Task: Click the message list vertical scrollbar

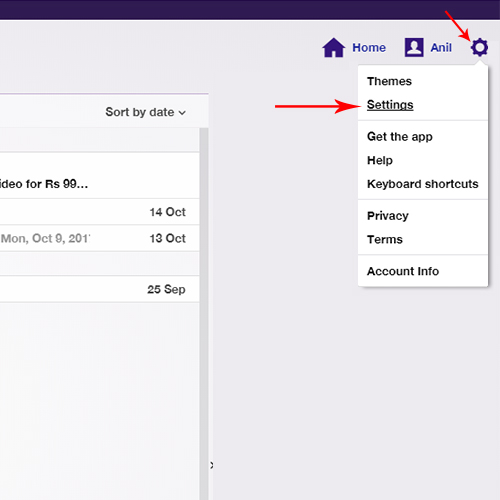Action: [204, 313]
